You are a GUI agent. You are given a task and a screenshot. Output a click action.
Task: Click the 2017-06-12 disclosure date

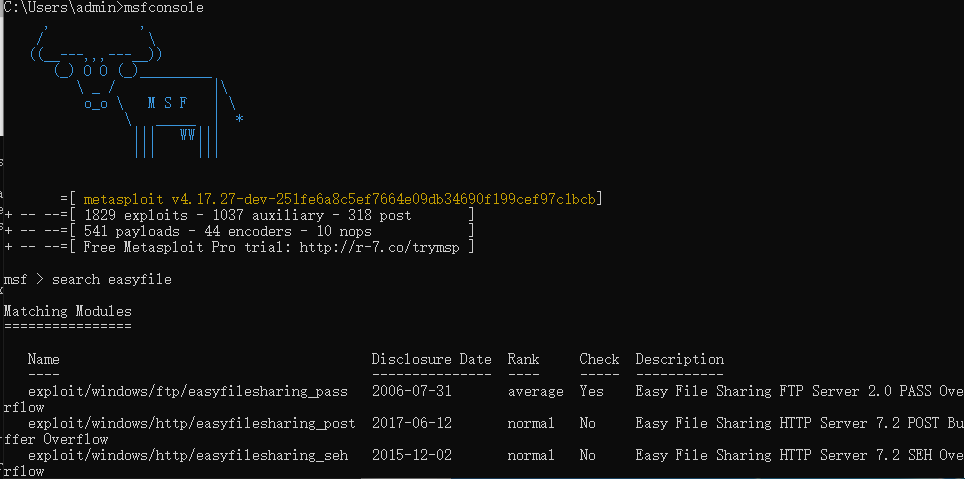click(x=411, y=423)
